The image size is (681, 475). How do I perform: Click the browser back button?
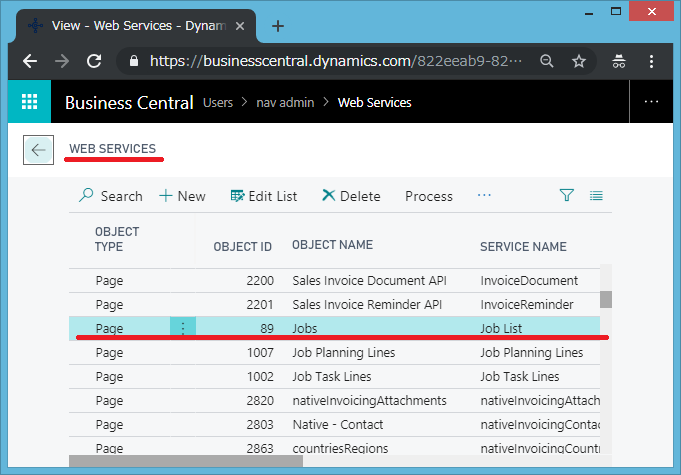(x=30, y=61)
